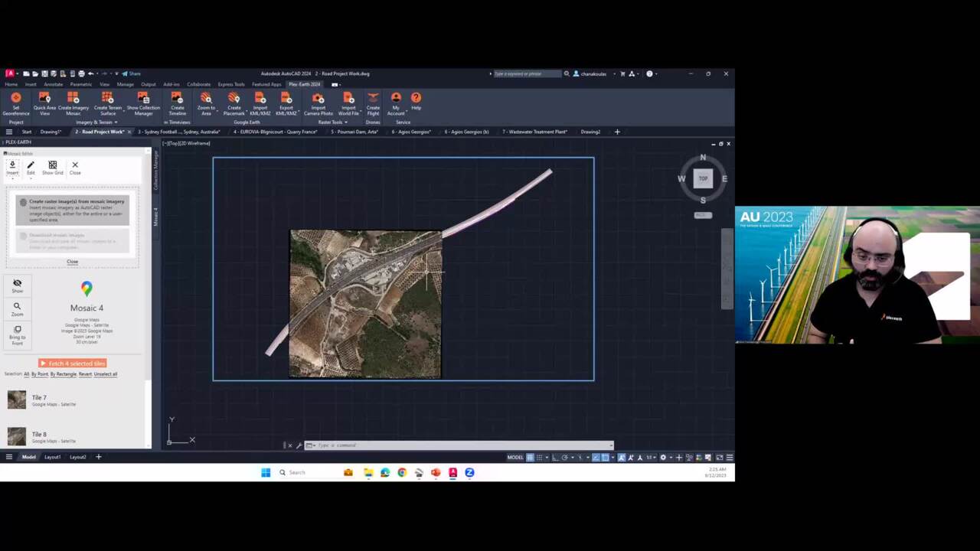Image resolution: width=980 pixels, height=551 pixels.
Task: Toggle polar tracking in status bar
Action: (564, 458)
